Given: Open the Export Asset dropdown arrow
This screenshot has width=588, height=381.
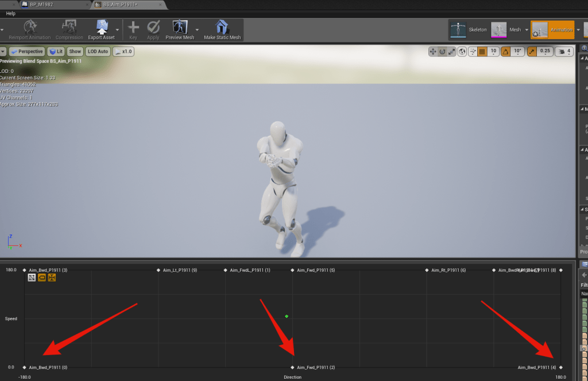Looking at the screenshot, I should (118, 29).
